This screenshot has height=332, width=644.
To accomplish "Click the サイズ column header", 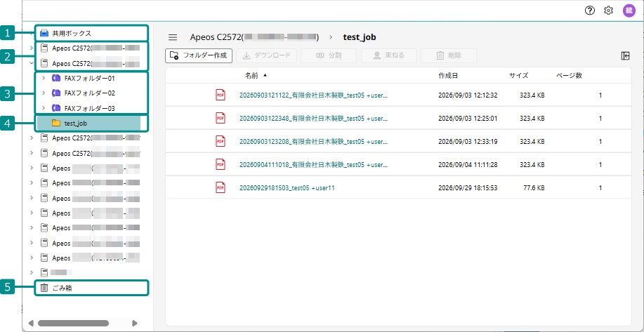I will [x=519, y=76].
